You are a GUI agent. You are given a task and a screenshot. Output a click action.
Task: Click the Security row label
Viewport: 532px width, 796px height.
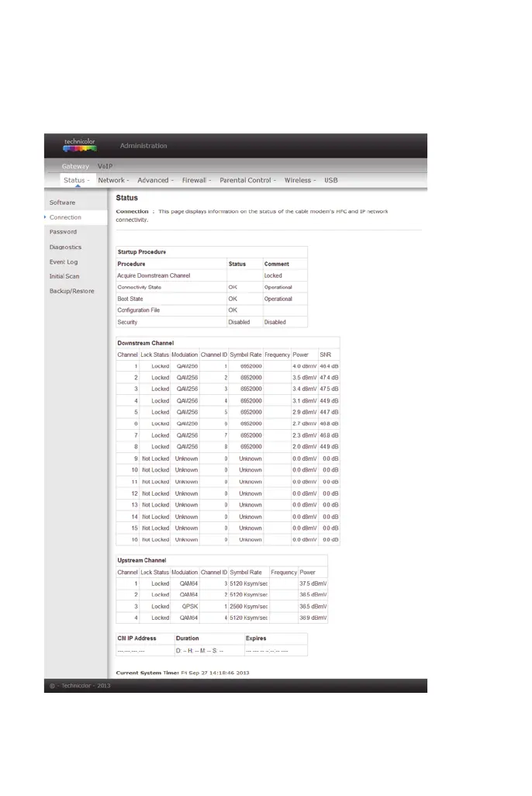click(127, 323)
